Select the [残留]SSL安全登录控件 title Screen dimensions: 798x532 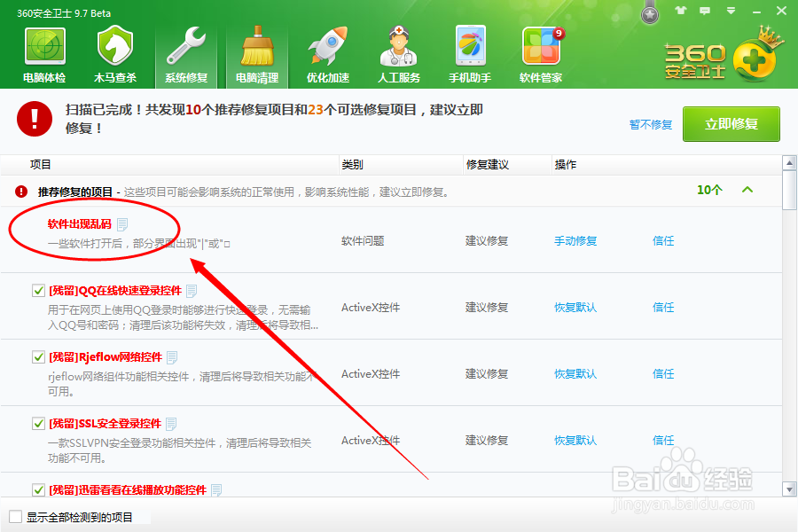tap(105, 424)
